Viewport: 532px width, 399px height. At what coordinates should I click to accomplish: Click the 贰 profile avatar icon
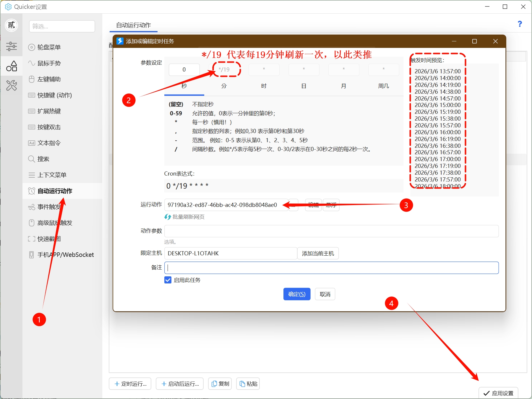coord(12,25)
